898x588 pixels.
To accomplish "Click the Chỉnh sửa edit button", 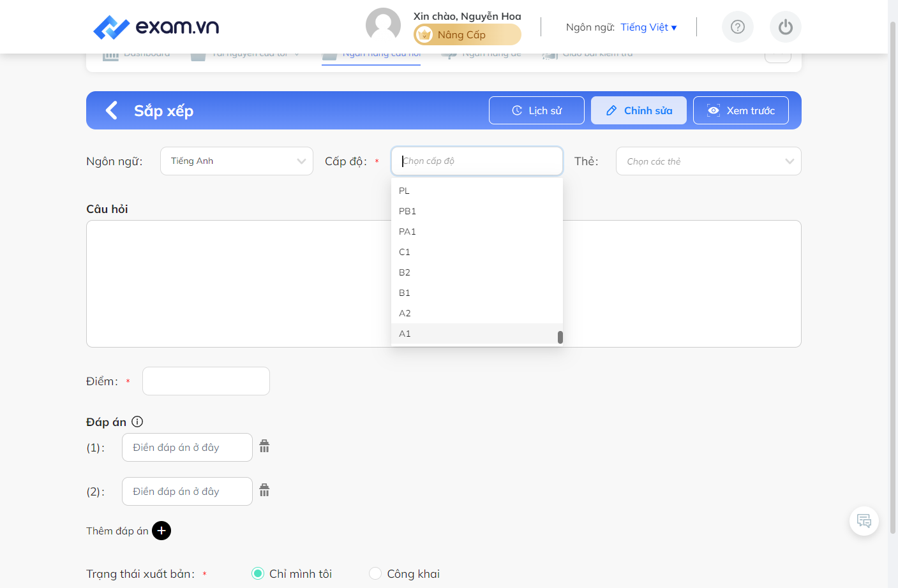I will click(x=639, y=110).
